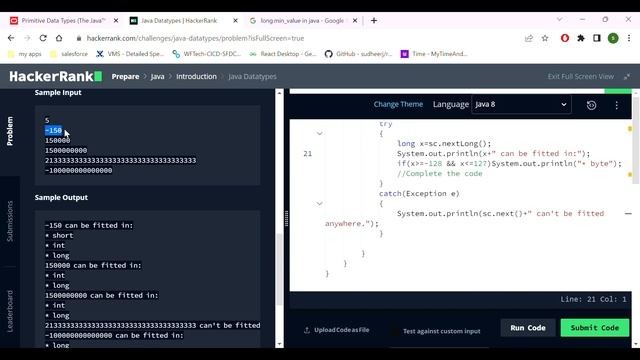
Task: Open the tab search chevron in title bar
Action: coord(560,19)
